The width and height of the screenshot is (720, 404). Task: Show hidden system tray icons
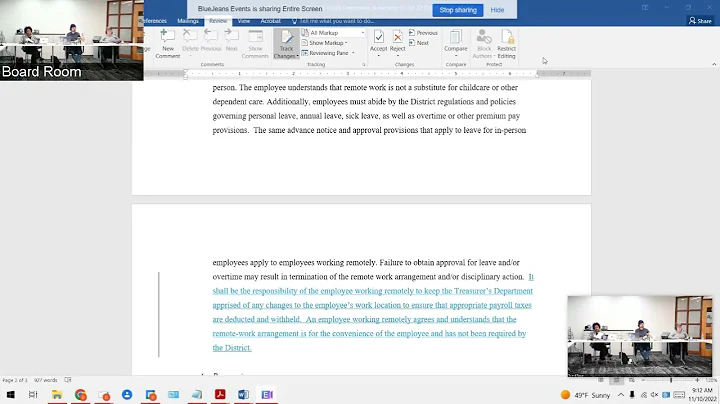click(x=620, y=395)
